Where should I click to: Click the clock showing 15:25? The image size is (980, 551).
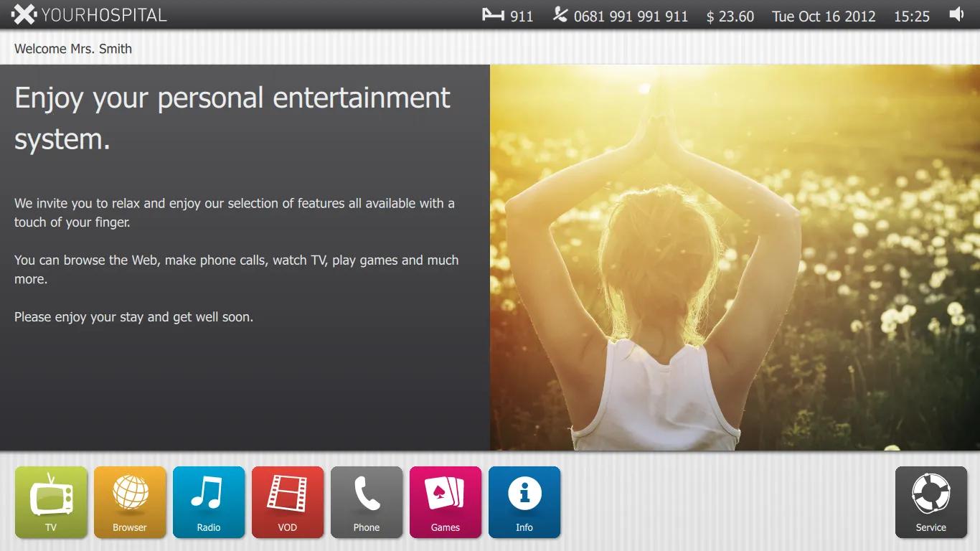point(912,17)
